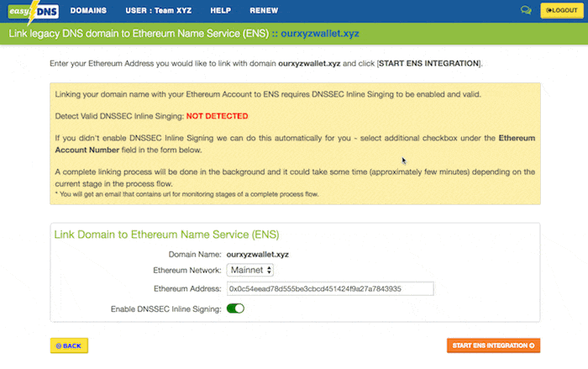Click the easyDNS logo
This screenshot has height=369, width=588.
[x=34, y=11]
